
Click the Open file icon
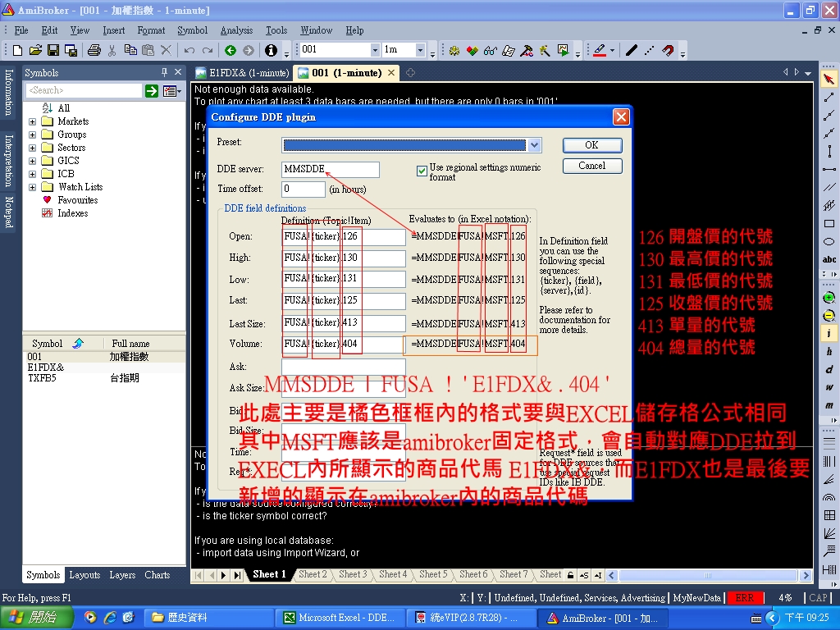[x=35, y=50]
